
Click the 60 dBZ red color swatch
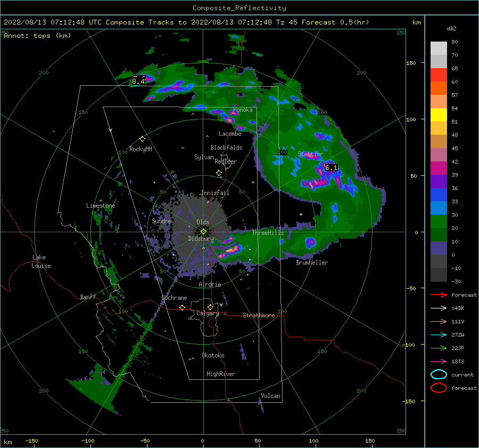pos(439,75)
